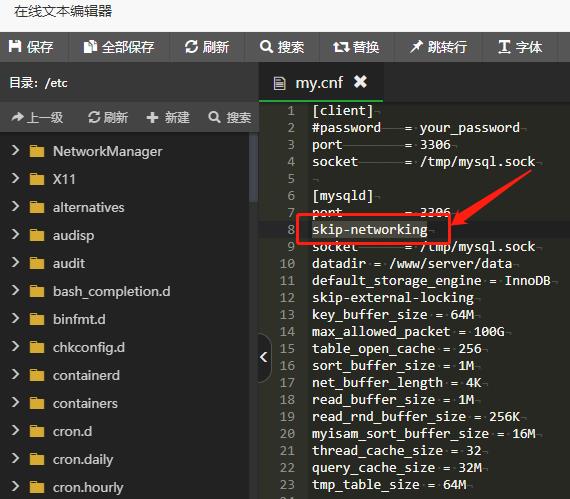Click the New (新建) label
This screenshot has width=570, height=499.
coord(177,117)
